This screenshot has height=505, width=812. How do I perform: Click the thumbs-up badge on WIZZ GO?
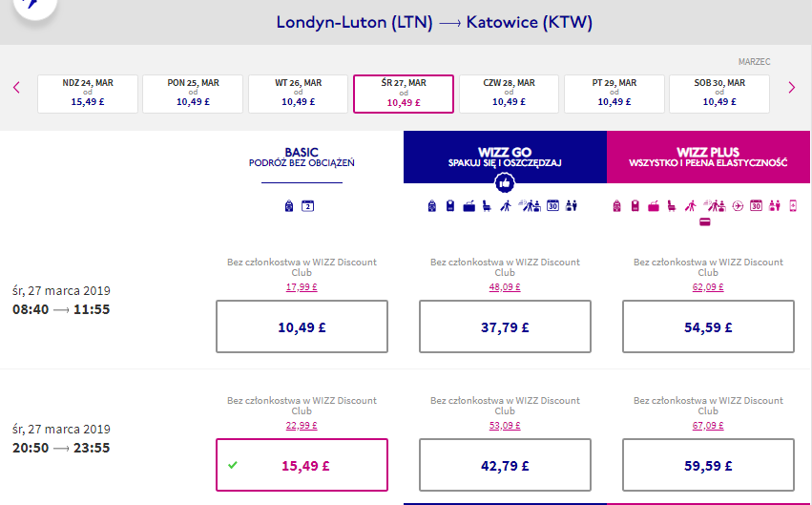coord(505,183)
